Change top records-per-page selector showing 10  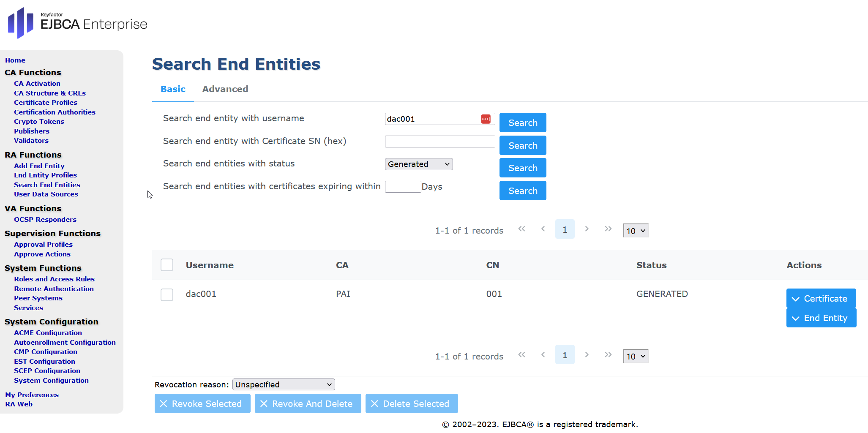635,231
